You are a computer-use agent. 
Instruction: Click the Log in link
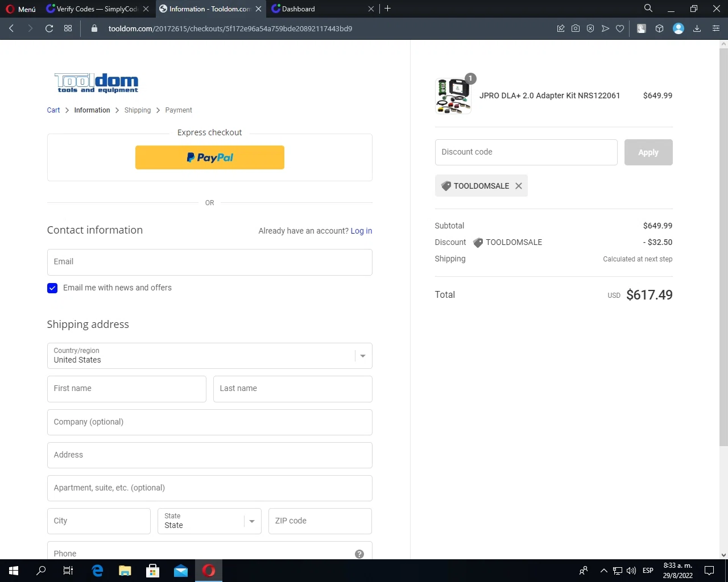click(361, 231)
